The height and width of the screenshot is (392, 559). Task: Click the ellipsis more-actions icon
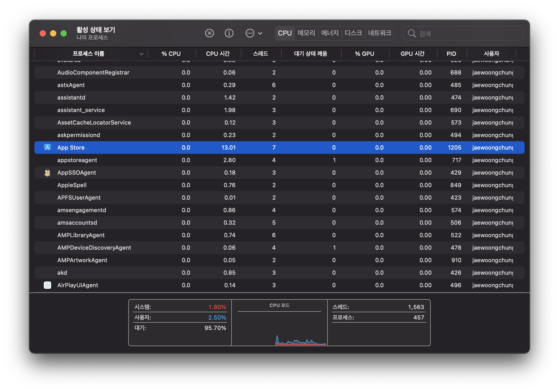[250, 33]
